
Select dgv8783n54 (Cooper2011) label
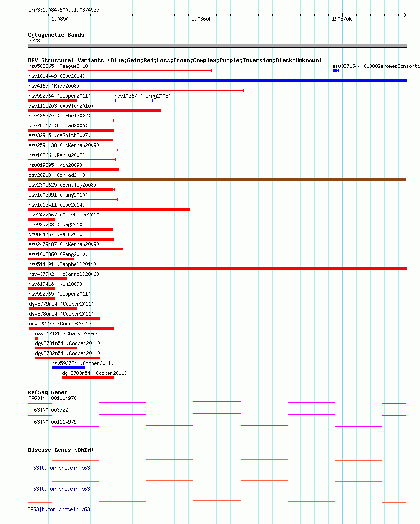point(95,373)
